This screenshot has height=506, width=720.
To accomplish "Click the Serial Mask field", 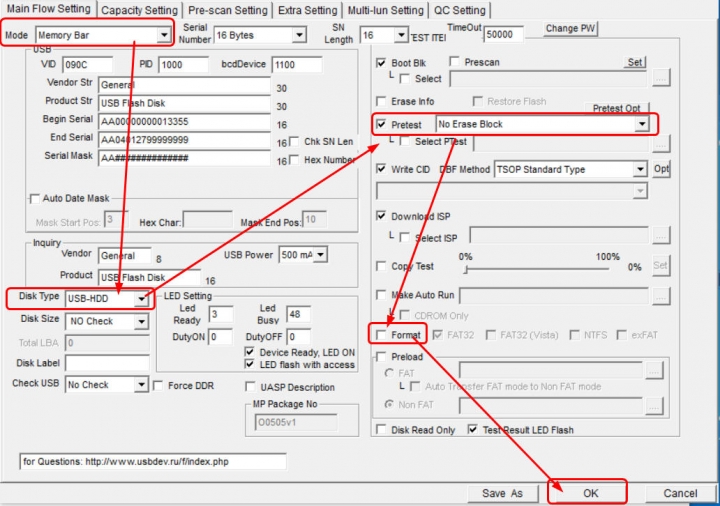I will (184, 158).
